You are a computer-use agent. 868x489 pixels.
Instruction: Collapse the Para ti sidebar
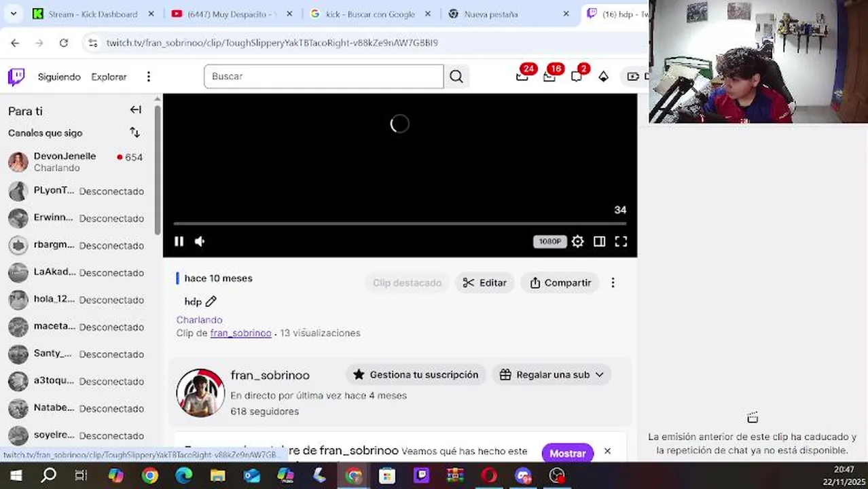(x=135, y=110)
